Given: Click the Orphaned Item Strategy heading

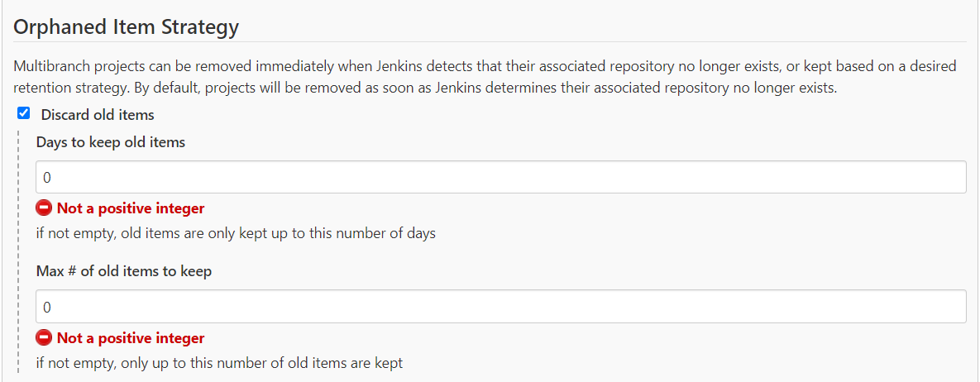Looking at the screenshot, I should (x=127, y=26).
